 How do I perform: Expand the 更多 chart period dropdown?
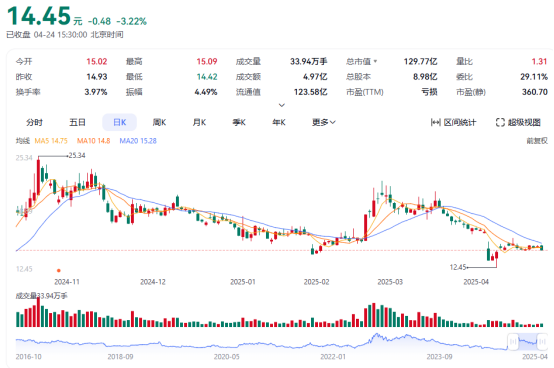point(324,123)
